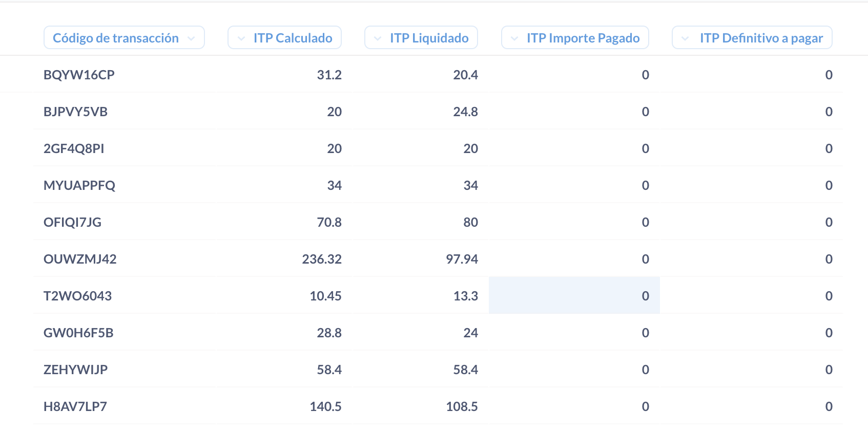Open ITP Definitivo a pagar column header
The width and height of the screenshot is (868, 432).
coord(761,38)
